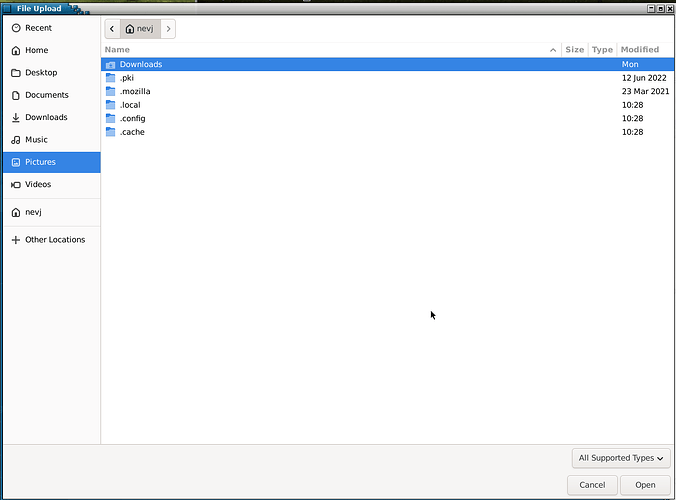Click the .local folder icon
Image resolution: width=676 pixels, height=500 pixels.
coord(111,105)
